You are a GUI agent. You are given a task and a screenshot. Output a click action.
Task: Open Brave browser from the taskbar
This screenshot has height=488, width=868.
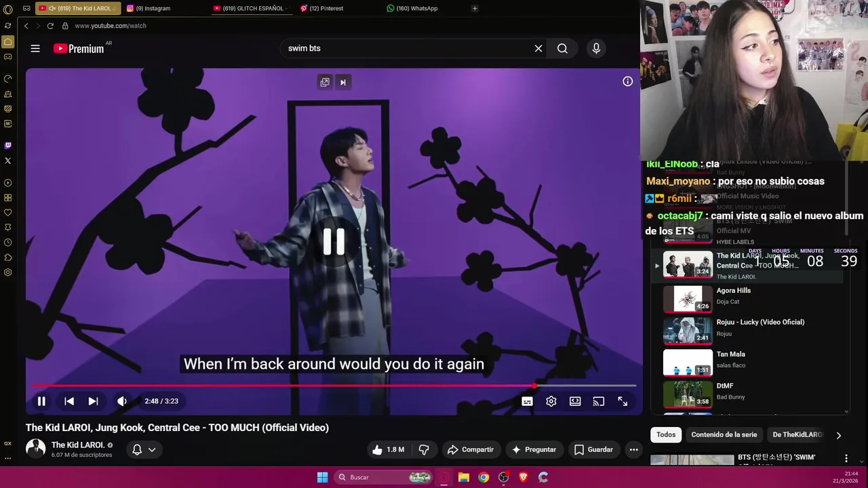[x=523, y=477]
